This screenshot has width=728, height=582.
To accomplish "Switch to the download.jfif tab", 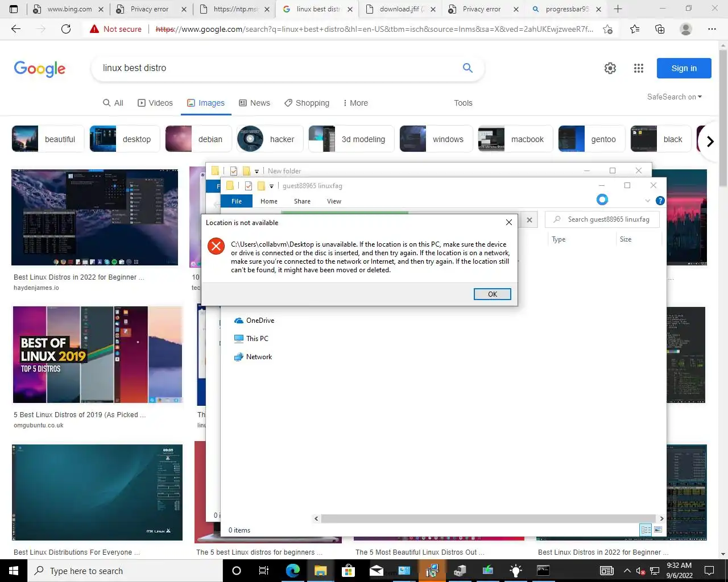I will (x=401, y=9).
